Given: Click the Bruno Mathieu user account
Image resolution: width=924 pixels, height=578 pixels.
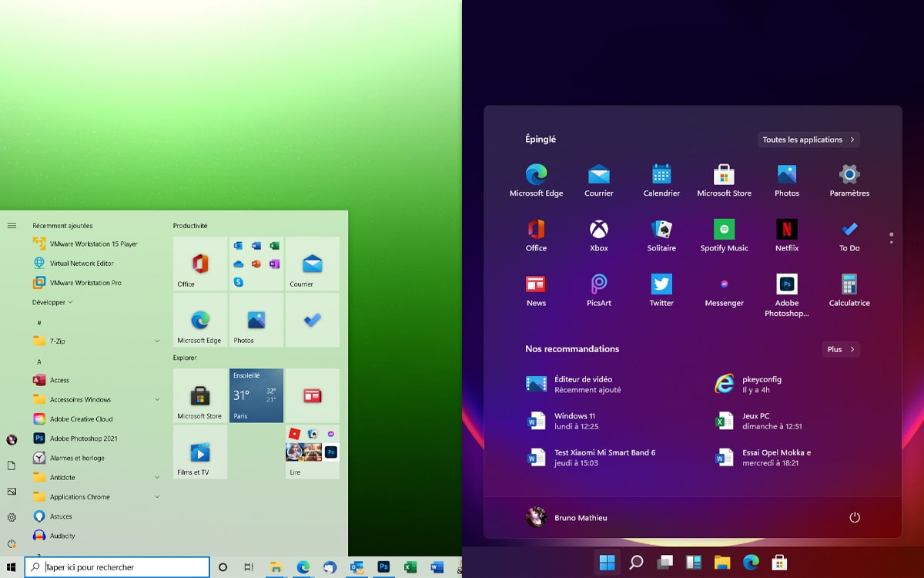Looking at the screenshot, I should pos(567,517).
